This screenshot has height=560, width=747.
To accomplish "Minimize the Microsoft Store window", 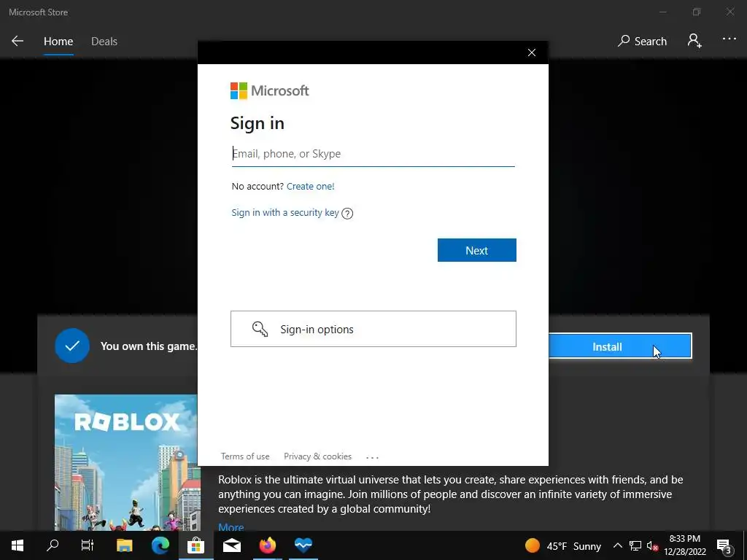I will [662, 12].
